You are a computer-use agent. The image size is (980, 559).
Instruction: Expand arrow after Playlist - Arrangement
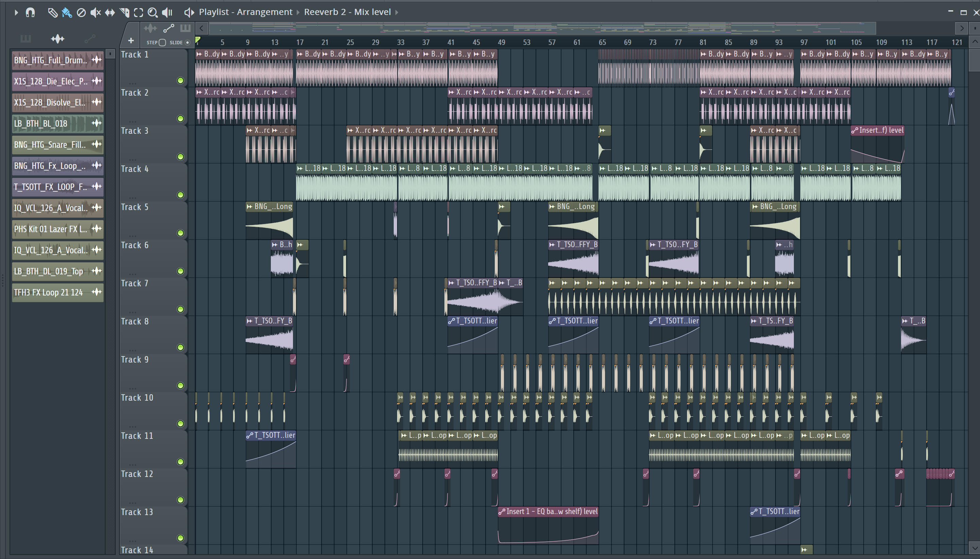(298, 12)
